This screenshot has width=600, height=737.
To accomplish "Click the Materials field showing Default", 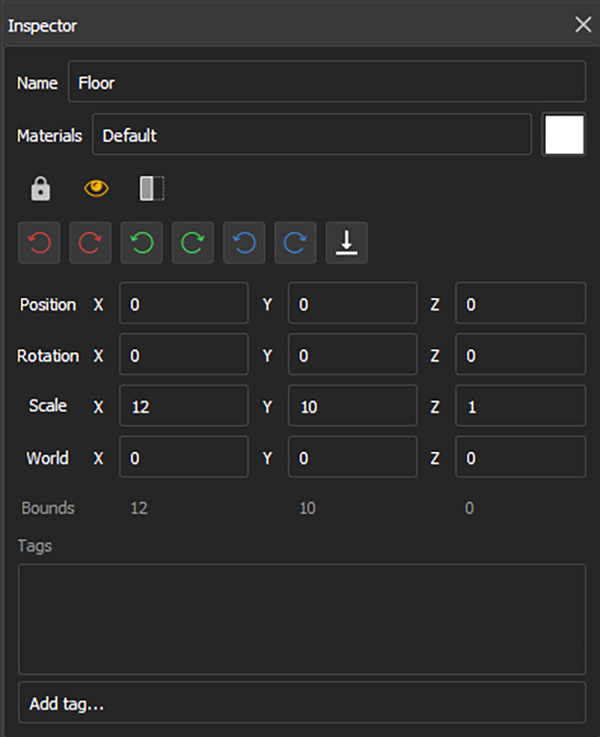I will 312,134.
